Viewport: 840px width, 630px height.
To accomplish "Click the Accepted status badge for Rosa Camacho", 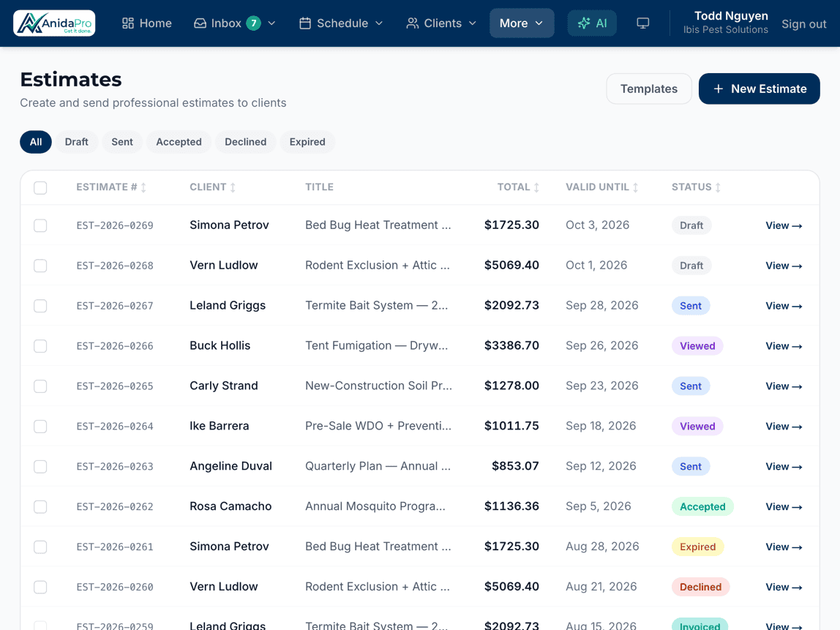I will 702,507.
